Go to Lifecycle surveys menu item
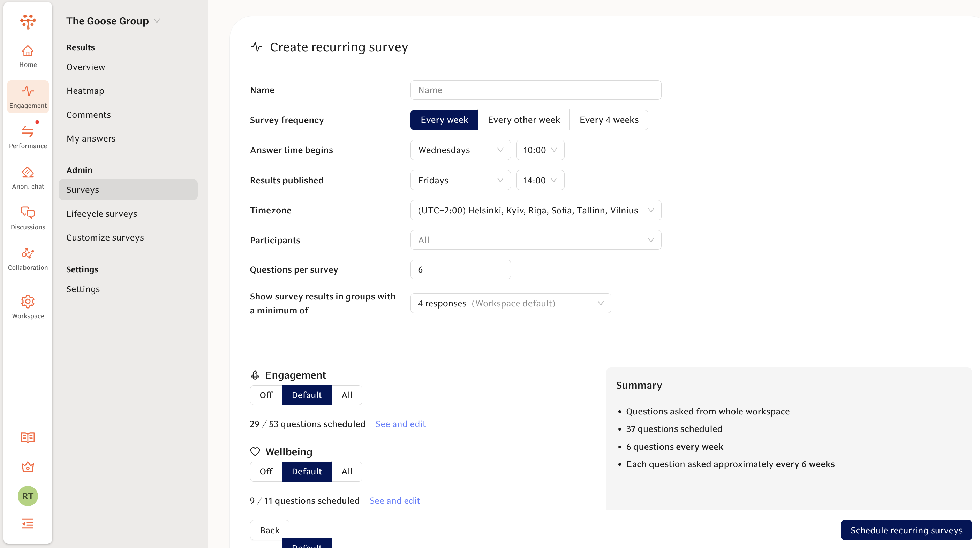This screenshot has width=980, height=548. pos(101,214)
